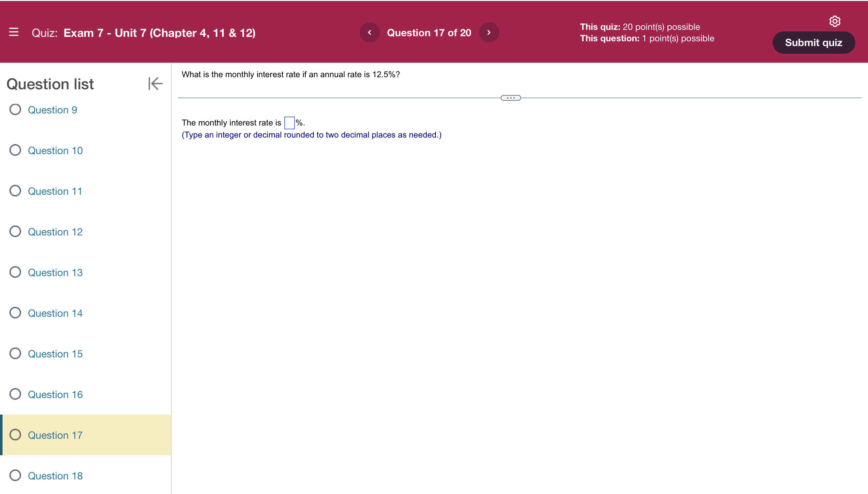Select Question 11 radio circle
The height and width of the screenshot is (494, 868).
pos(15,191)
